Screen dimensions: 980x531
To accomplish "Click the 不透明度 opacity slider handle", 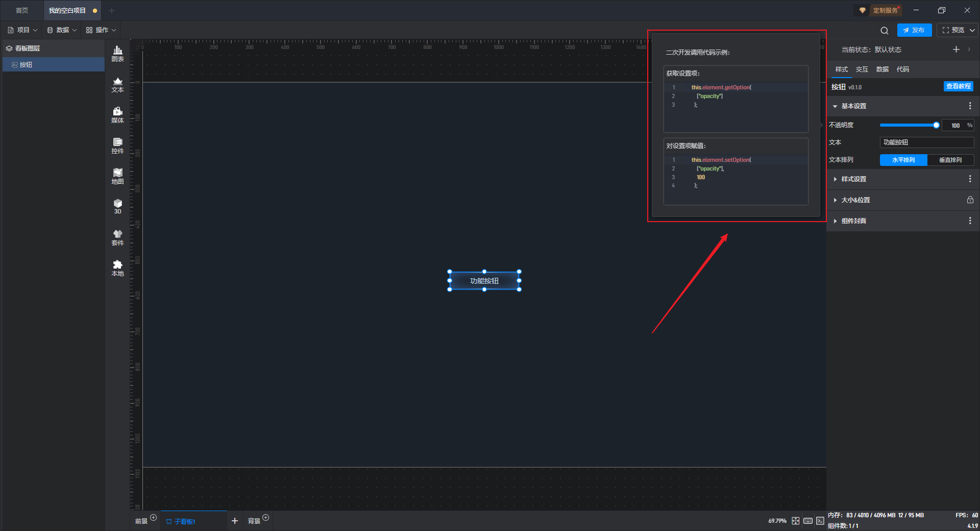I will (936, 125).
